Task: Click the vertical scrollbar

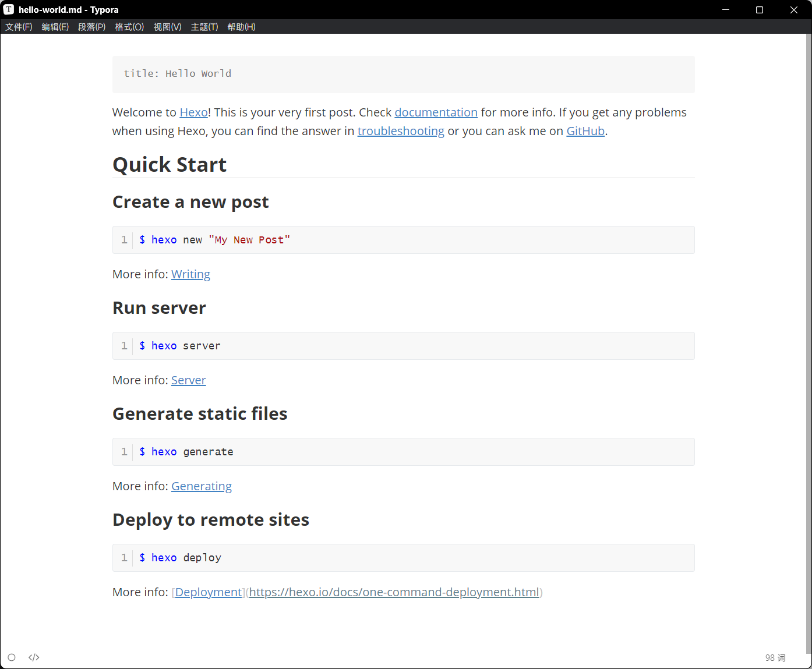Action: click(x=809, y=344)
